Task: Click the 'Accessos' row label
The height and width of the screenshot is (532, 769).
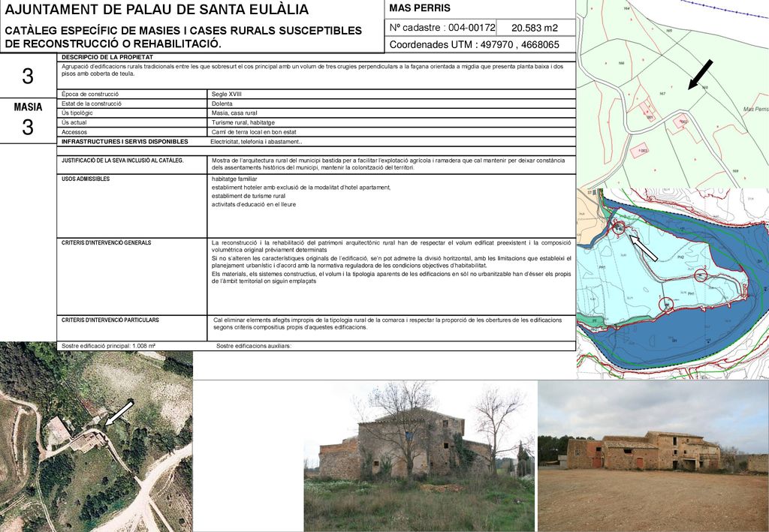Action: coord(74,132)
